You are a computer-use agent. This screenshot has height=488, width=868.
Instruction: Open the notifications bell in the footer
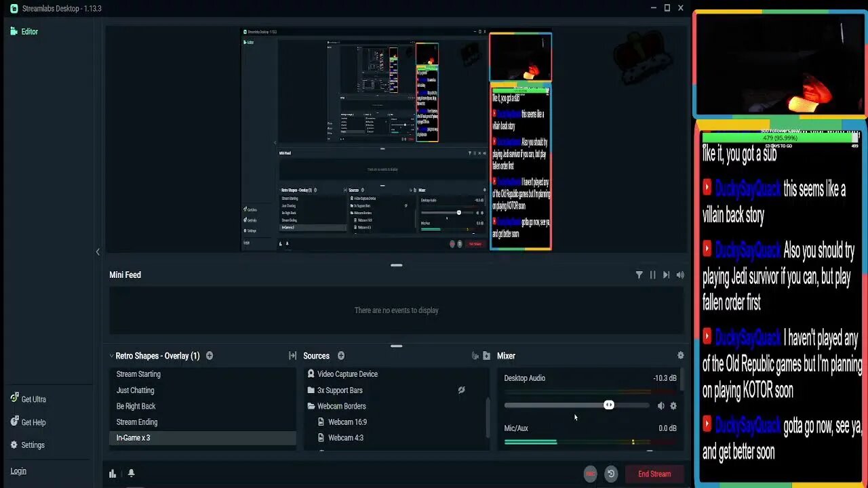132,473
